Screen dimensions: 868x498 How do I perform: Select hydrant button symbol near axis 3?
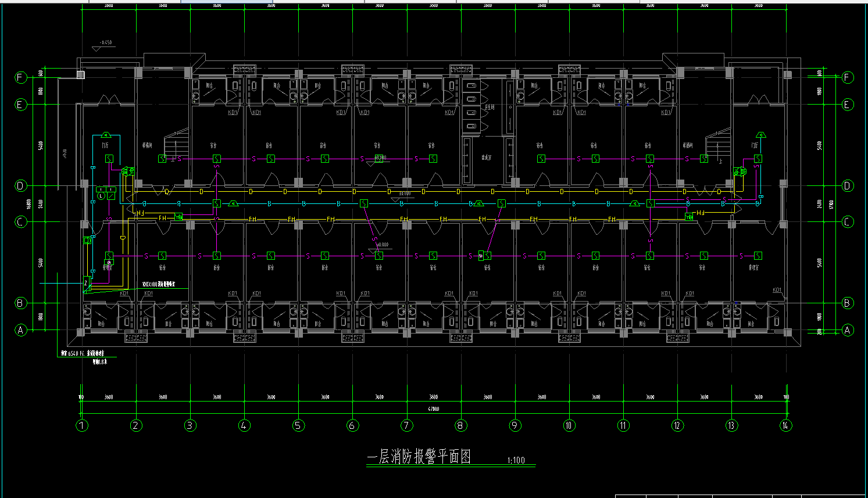[x=179, y=217]
